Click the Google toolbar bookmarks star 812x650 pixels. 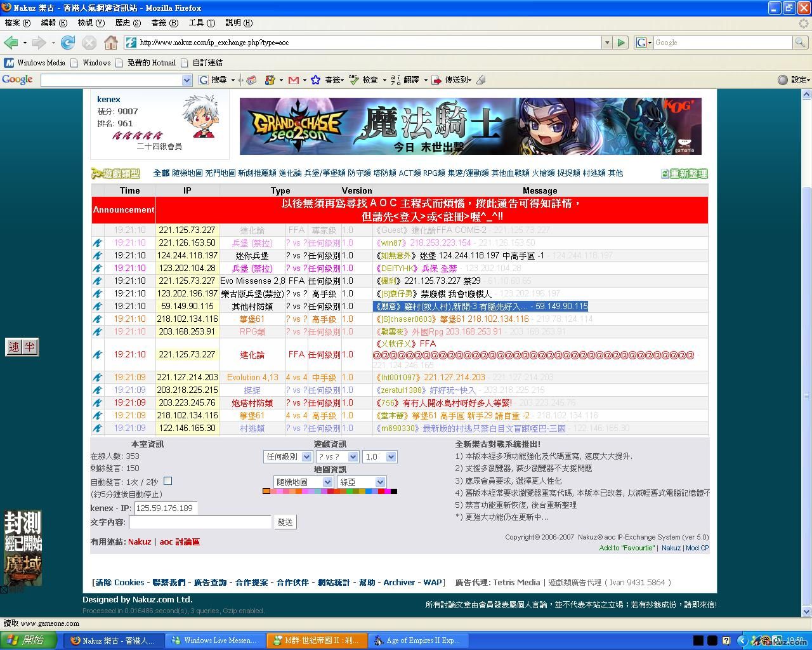click(x=315, y=80)
